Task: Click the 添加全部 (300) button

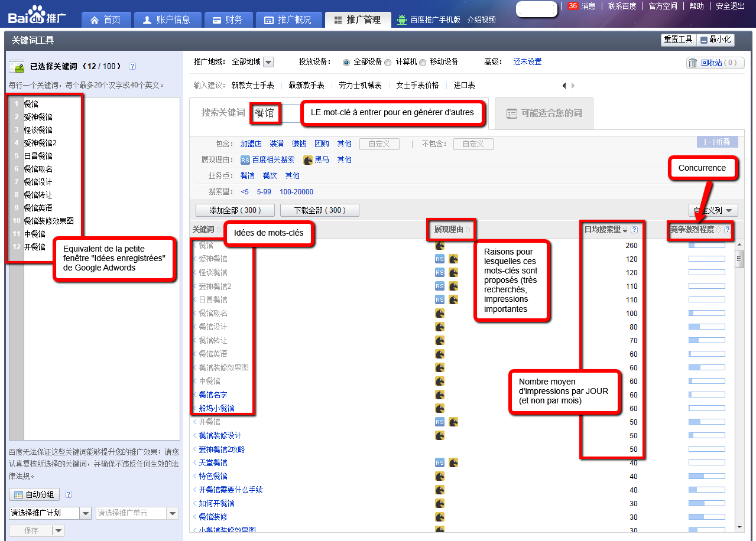Action: [235, 210]
